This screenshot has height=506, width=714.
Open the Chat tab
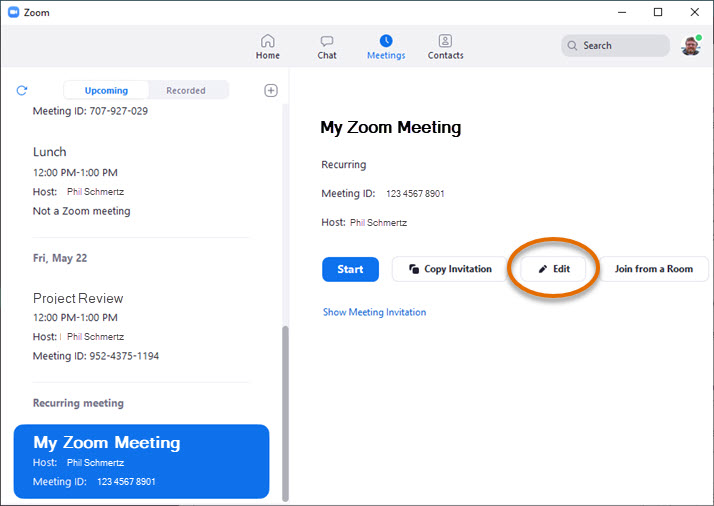[327, 47]
